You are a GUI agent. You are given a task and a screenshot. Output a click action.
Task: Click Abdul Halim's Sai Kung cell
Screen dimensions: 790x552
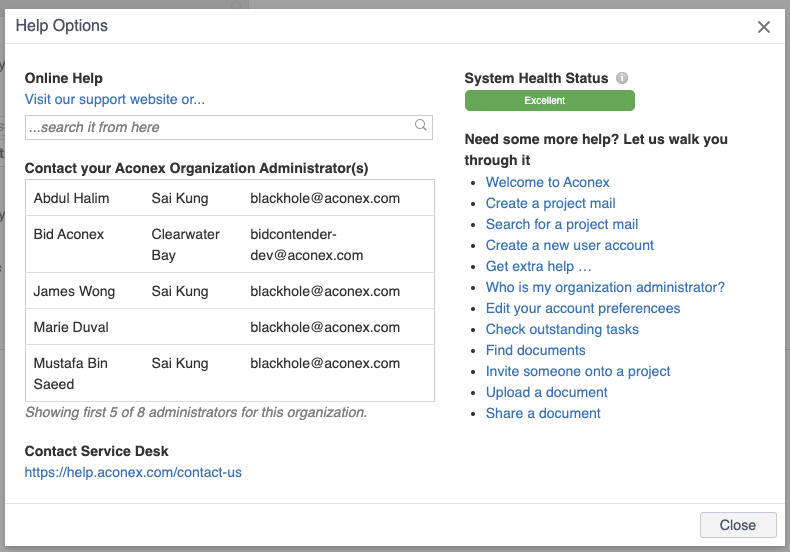(180, 198)
